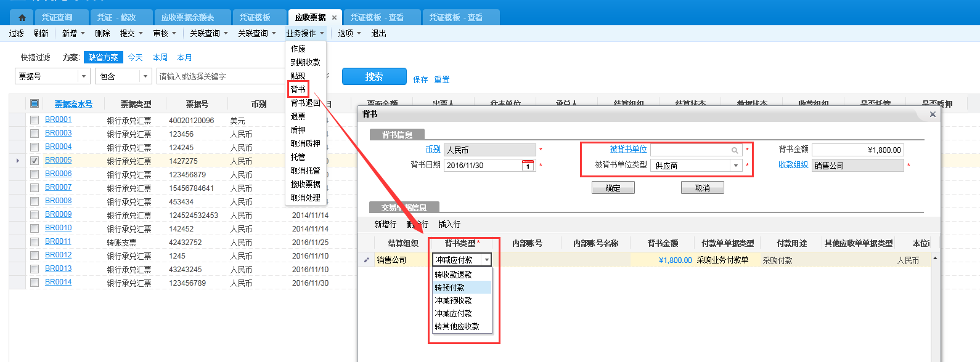Switch to the 应收票据余额表 tab
Screen dimensions: 980x362
[x=187, y=17]
